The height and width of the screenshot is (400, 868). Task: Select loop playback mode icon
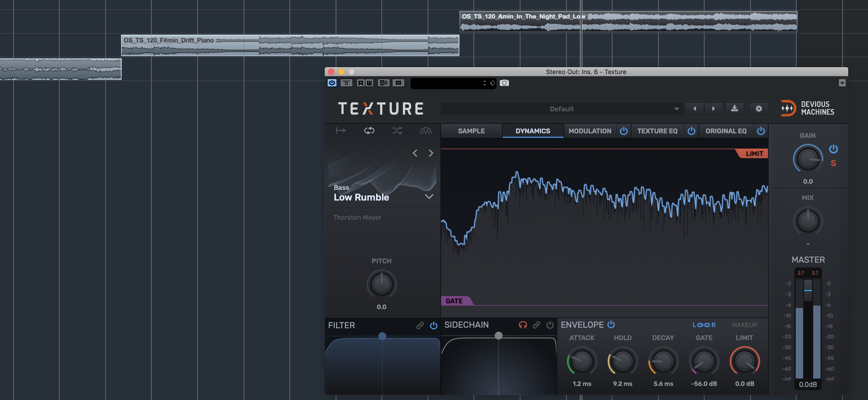(x=369, y=131)
